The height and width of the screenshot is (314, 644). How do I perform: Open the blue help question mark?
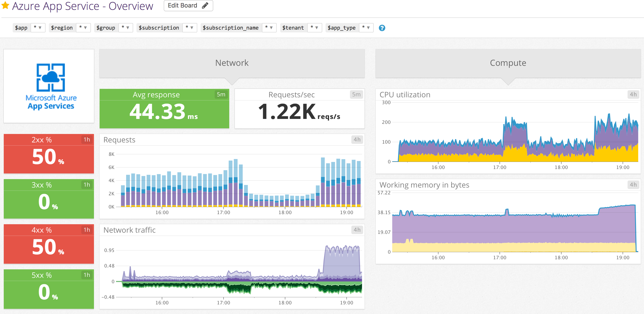[x=382, y=28]
